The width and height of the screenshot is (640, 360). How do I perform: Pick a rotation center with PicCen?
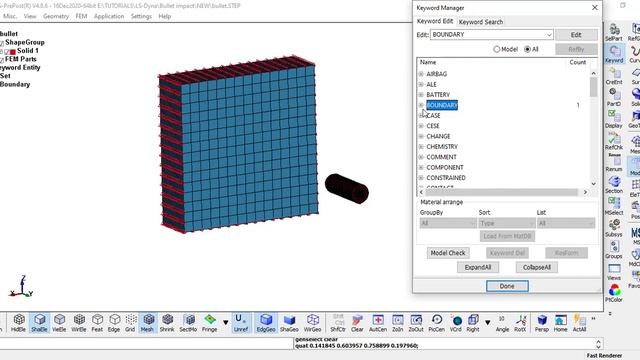[x=437, y=322]
